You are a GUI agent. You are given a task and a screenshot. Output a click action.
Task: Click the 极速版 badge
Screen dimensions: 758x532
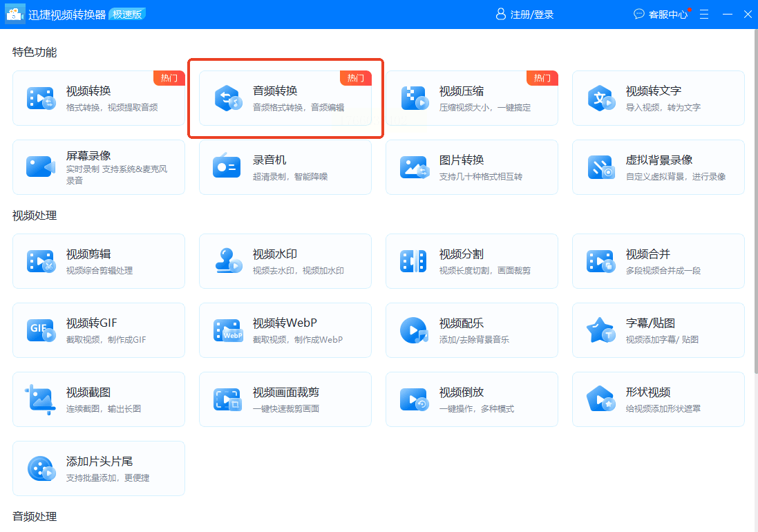(128, 15)
